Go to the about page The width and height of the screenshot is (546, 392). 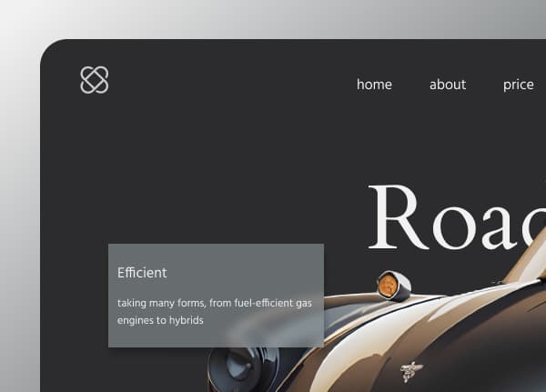coord(447,85)
